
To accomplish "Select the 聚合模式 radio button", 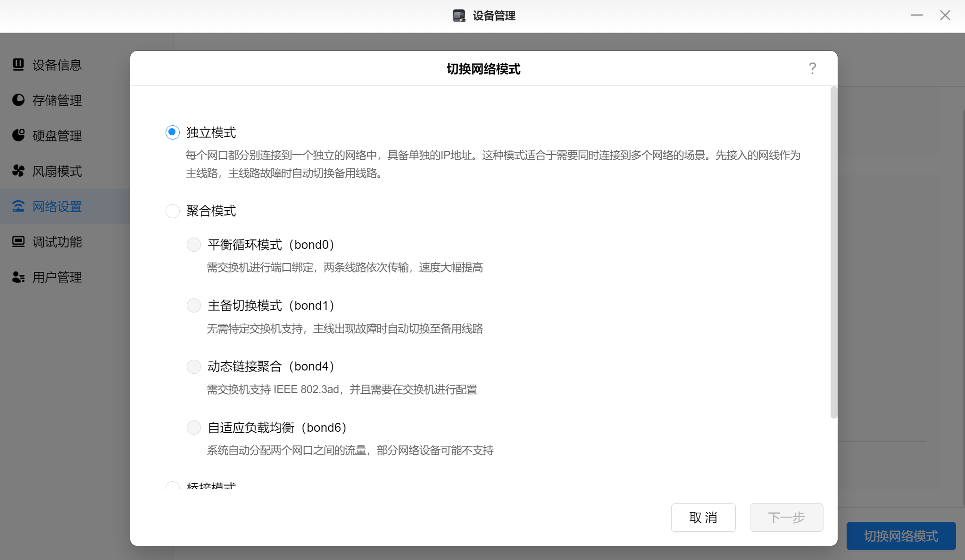I will tap(173, 211).
